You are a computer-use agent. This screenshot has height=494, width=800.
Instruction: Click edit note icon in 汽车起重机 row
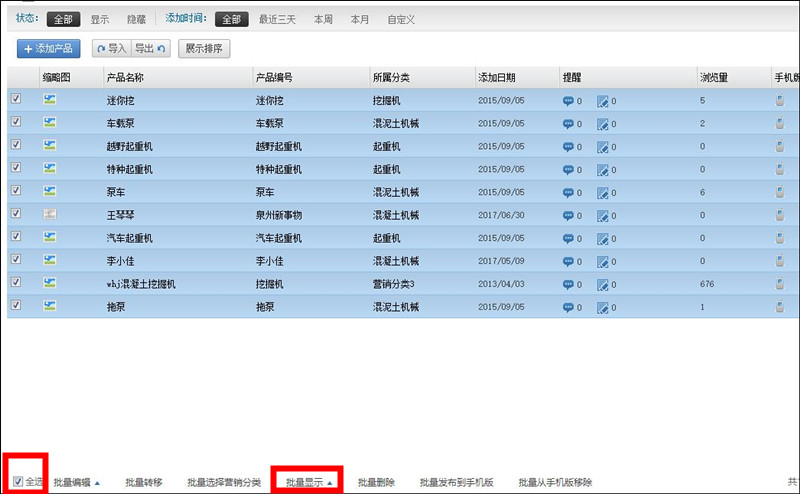[602, 238]
